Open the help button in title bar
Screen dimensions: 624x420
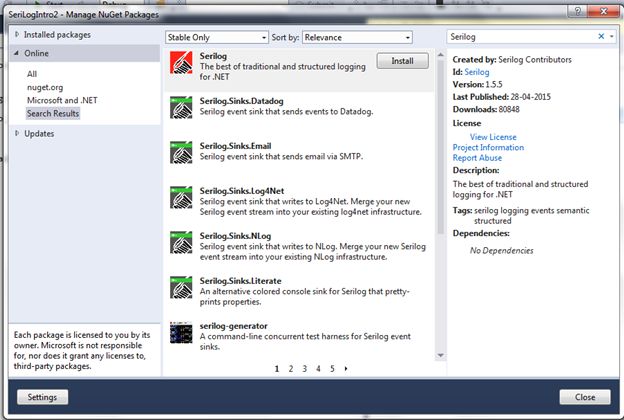pyautogui.click(x=578, y=11)
